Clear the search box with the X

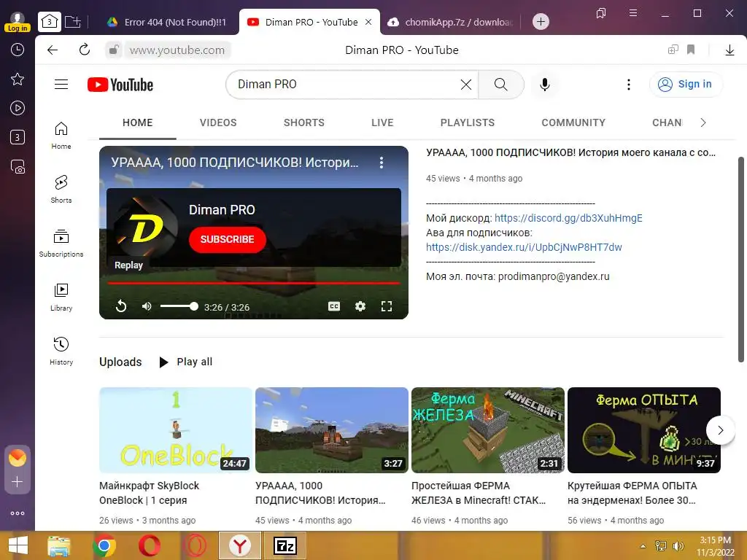tap(466, 85)
